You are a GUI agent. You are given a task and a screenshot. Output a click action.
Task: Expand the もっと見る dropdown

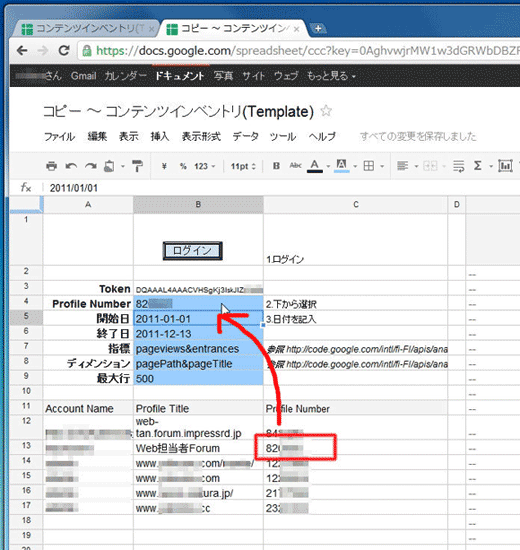(331, 76)
